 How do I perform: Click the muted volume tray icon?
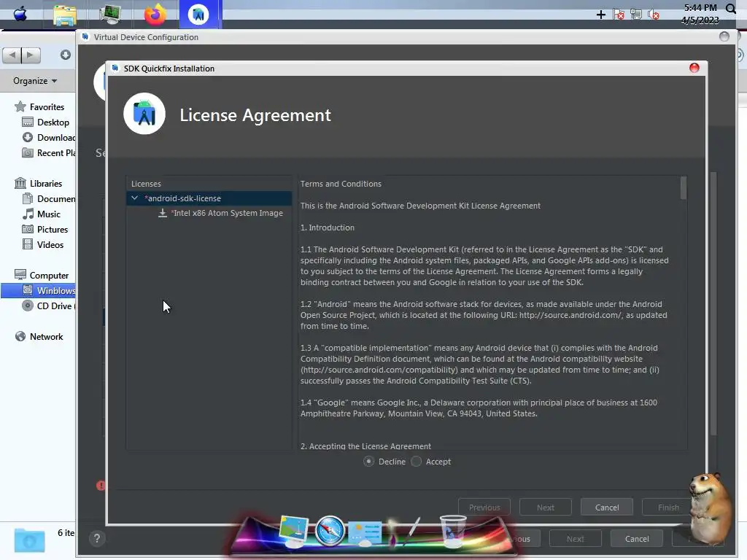pos(653,15)
